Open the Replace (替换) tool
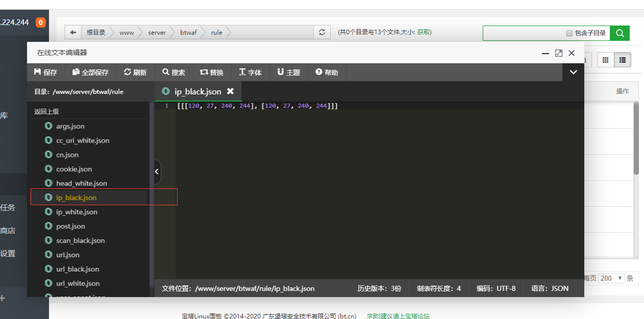 click(211, 72)
